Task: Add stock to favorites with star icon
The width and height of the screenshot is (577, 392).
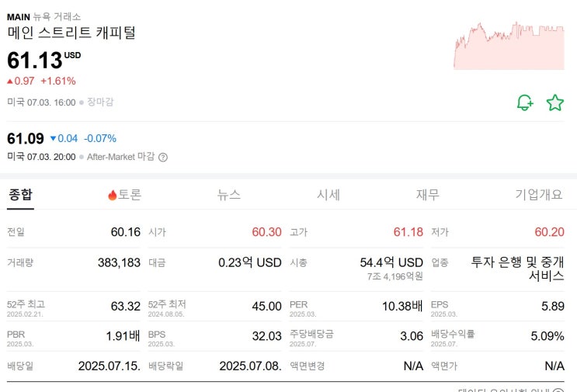Action: pyautogui.click(x=554, y=102)
